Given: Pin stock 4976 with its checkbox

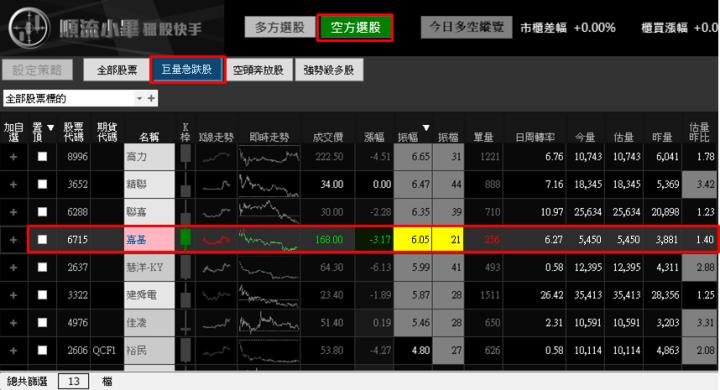Looking at the screenshot, I should tap(42, 322).
